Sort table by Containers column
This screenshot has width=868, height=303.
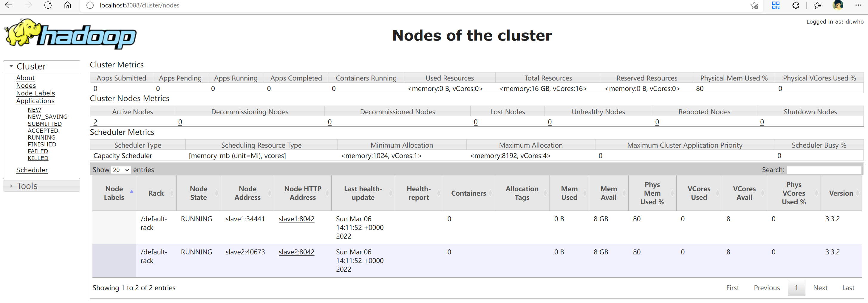(469, 193)
